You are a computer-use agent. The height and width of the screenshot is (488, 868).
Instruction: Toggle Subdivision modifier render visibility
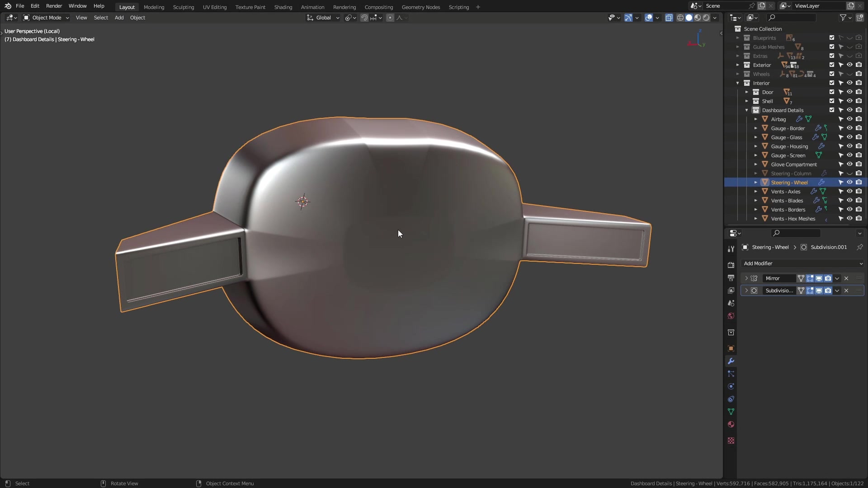tap(828, 291)
